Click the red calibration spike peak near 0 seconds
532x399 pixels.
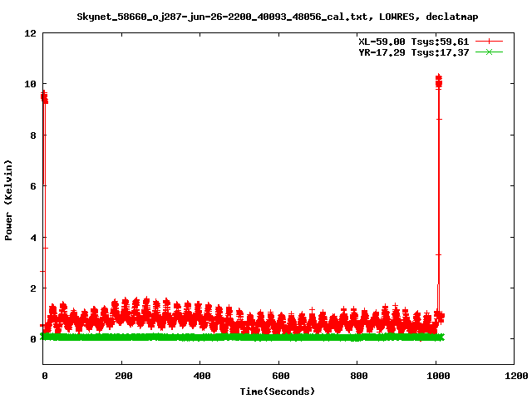[44, 97]
